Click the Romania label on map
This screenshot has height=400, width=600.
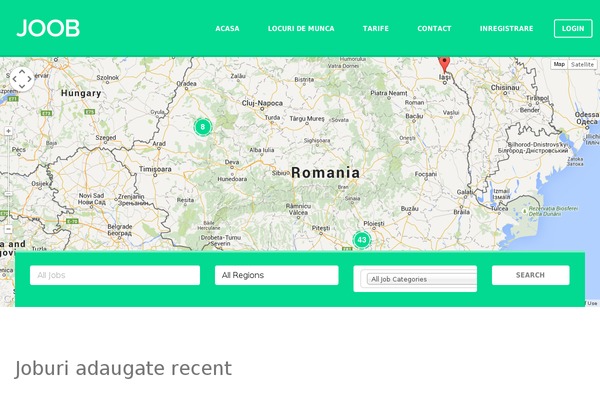tap(325, 173)
